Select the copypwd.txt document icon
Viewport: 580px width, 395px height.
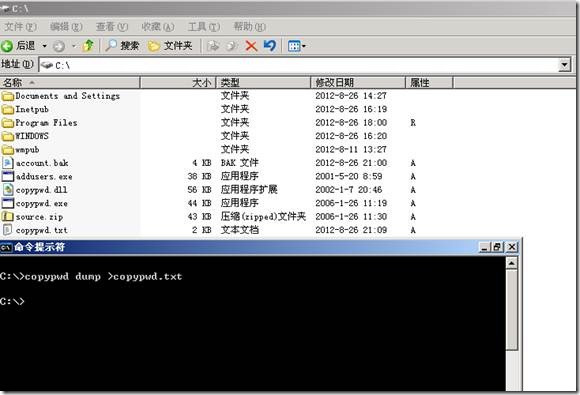7,230
